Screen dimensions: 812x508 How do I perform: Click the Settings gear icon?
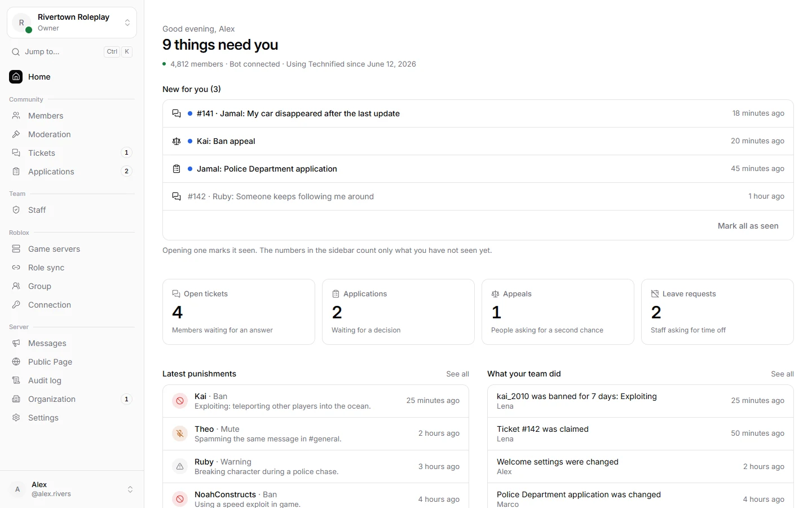pyautogui.click(x=16, y=418)
